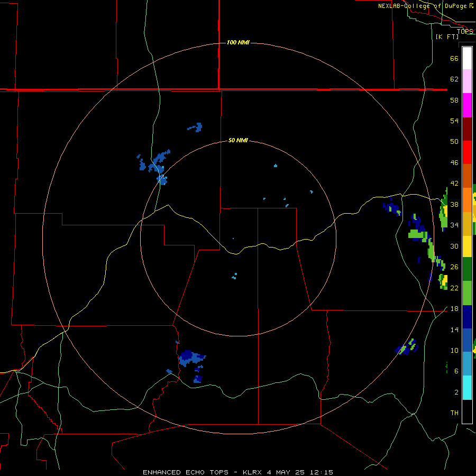
Task: Click the TOPS legend title
Action: click(465, 31)
